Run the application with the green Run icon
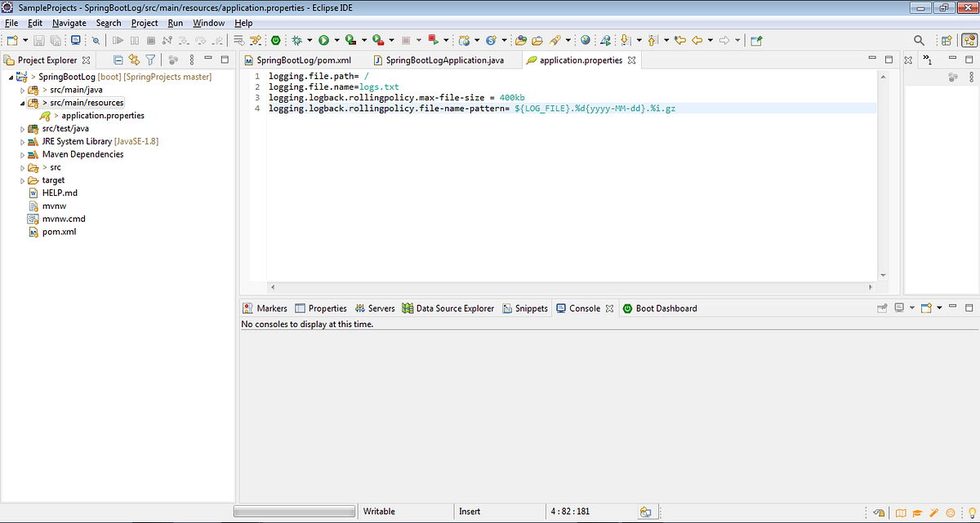 pos(324,40)
